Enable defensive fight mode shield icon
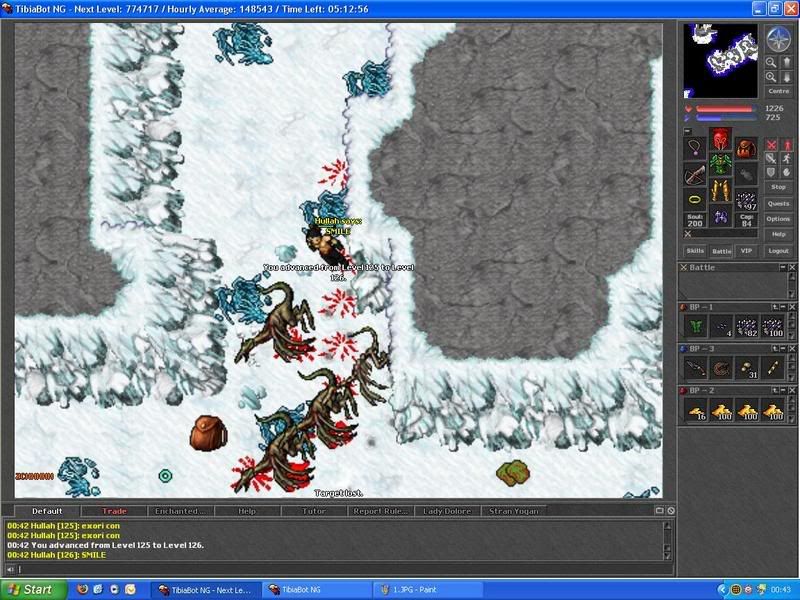Screen dimensions: 800x600 coord(771,172)
